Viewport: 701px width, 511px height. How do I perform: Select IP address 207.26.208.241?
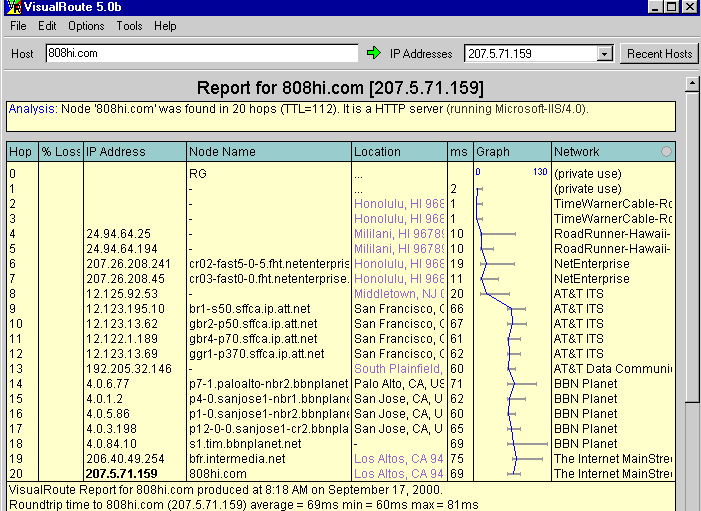tap(129, 264)
